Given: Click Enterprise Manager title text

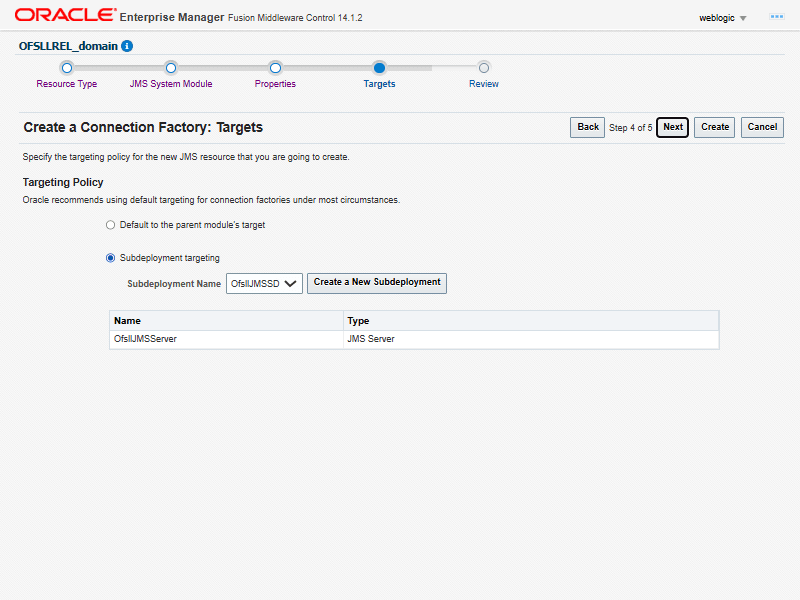Looking at the screenshot, I should [x=172, y=17].
